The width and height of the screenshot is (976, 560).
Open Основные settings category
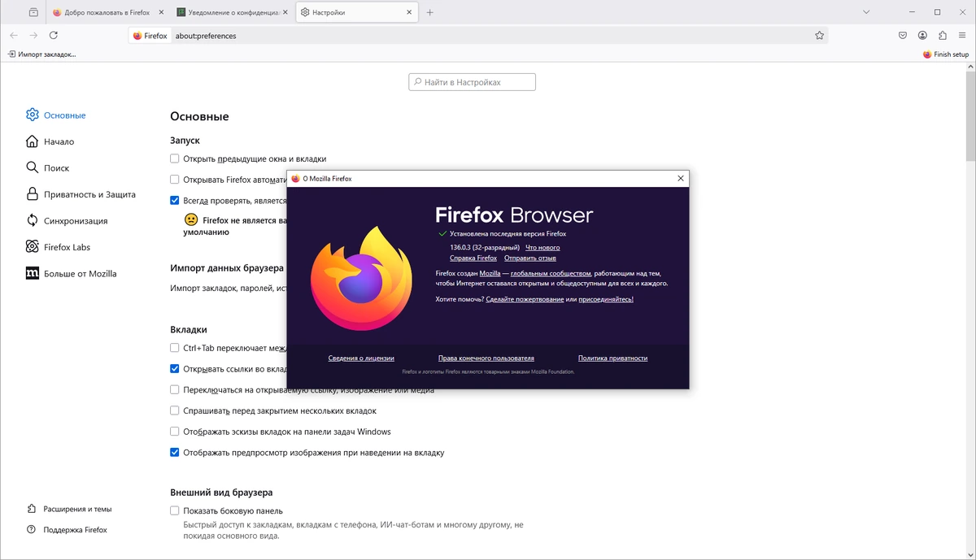56,115
